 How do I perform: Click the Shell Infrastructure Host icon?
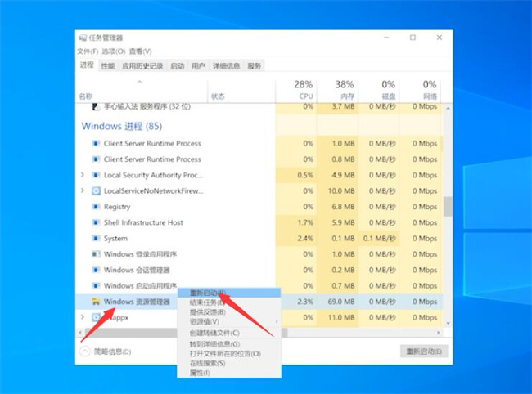(96, 222)
